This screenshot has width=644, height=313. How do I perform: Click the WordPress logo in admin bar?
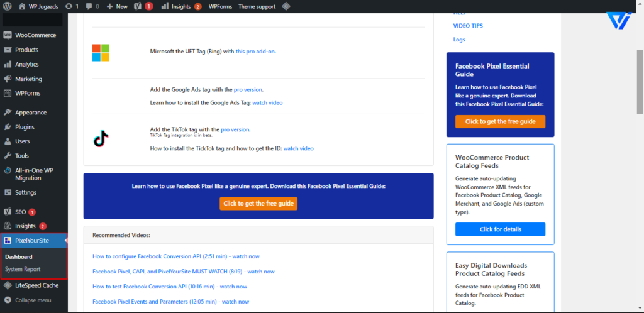pos(8,6)
